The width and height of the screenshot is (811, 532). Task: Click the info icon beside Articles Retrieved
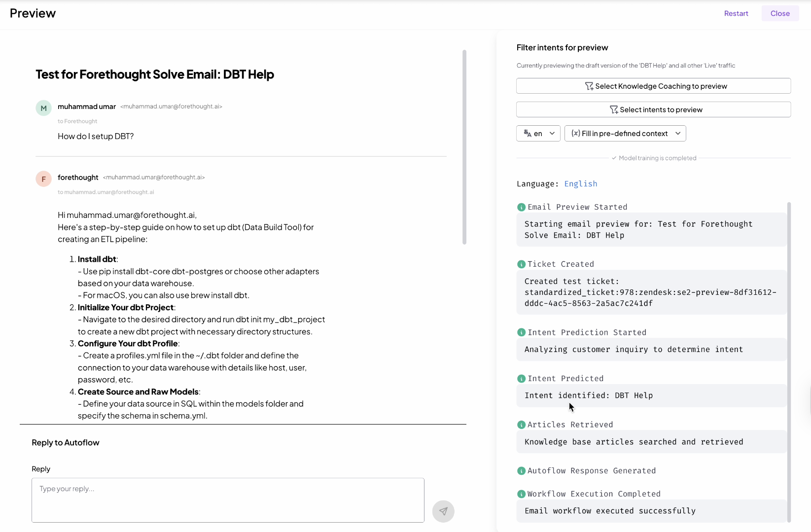pyautogui.click(x=521, y=425)
